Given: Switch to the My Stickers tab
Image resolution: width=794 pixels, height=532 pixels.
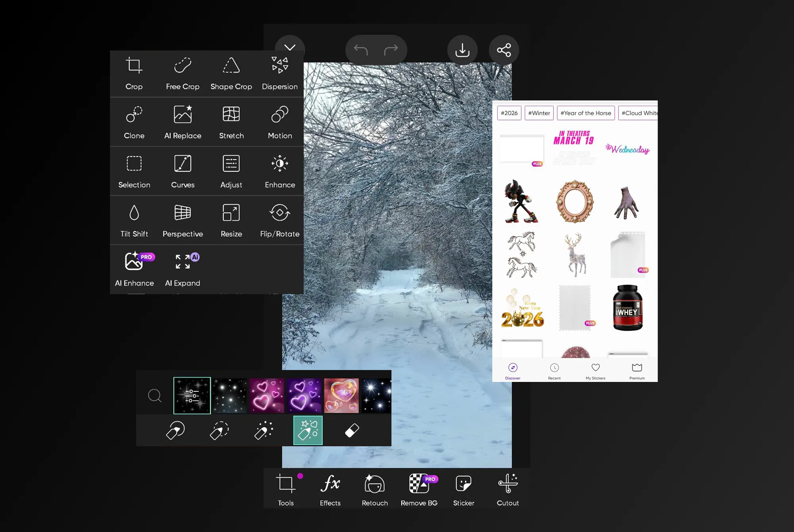Looking at the screenshot, I should click(x=595, y=371).
